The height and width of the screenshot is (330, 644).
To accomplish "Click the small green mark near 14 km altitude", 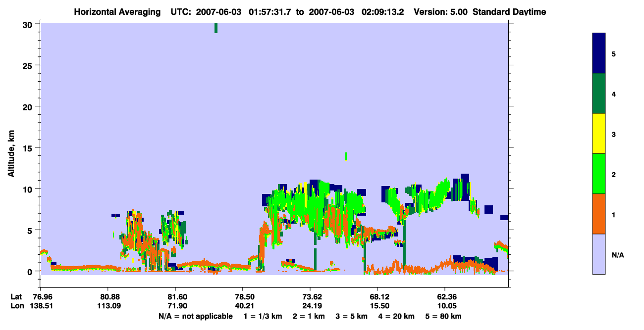I will pos(346,156).
